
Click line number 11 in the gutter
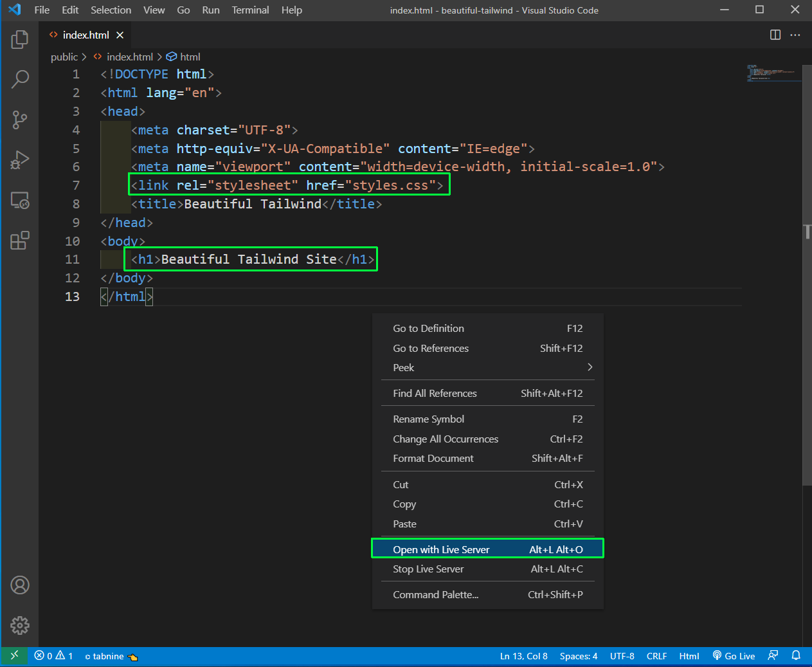72,259
